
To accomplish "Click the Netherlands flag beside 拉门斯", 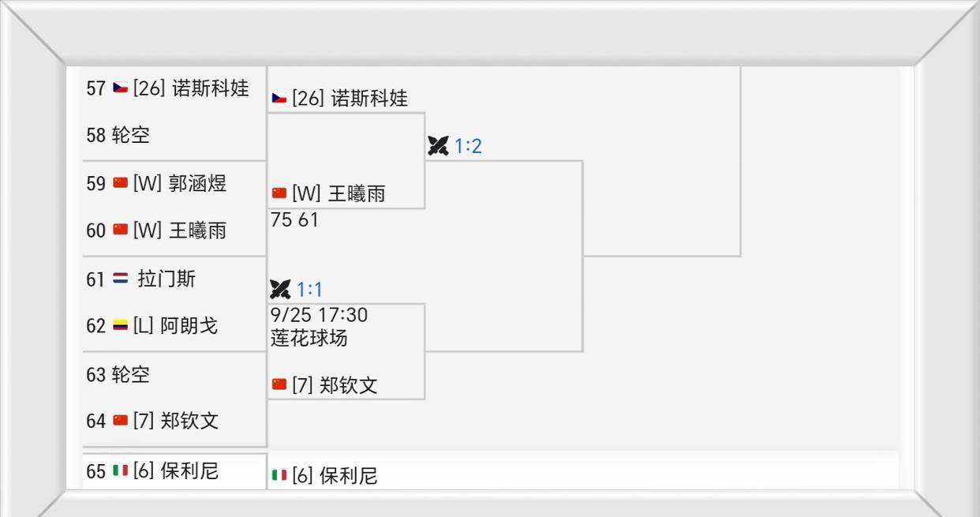I will click(x=121, y=279).
